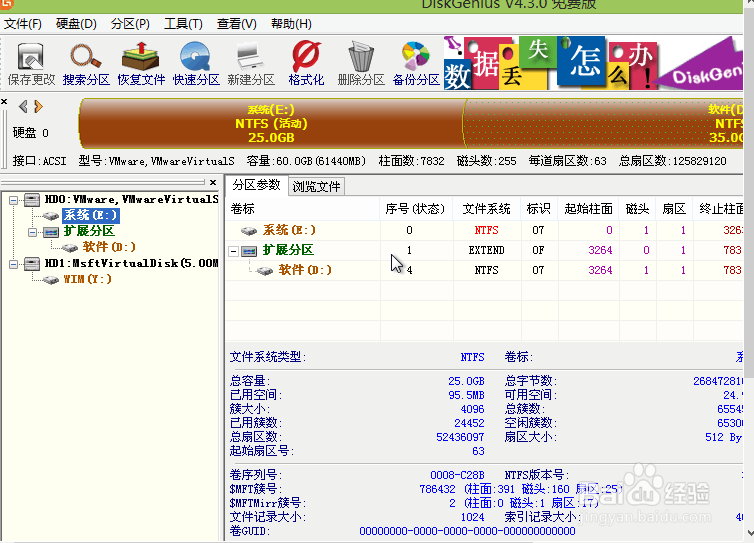This screenshot has width=754, height=543.
Task: Open Backup Partition (备份分区) tool
Action: point(416,64)
